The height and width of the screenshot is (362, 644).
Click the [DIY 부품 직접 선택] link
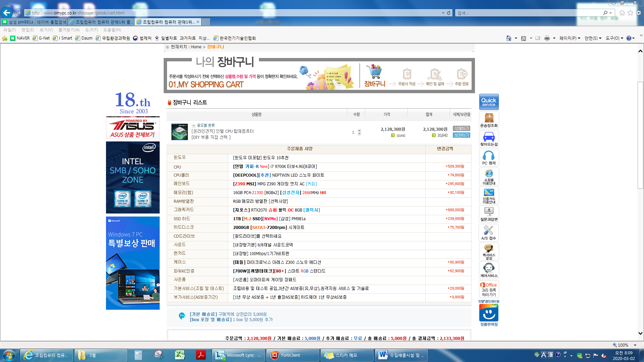(x=211, y=137)
